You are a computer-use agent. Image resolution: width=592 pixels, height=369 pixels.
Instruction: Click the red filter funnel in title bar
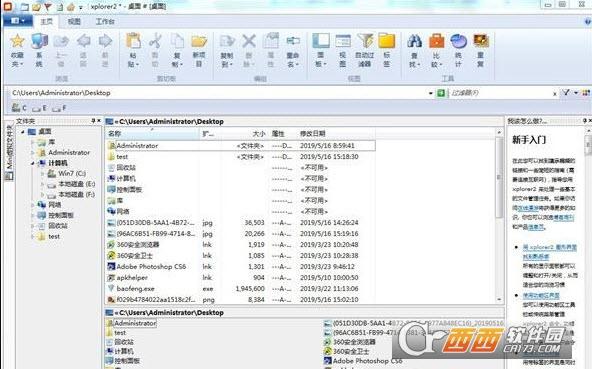coord(48,7)
